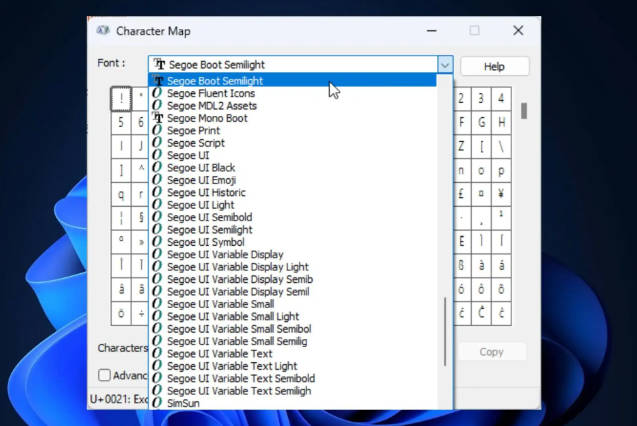Choose Segoe UI Historic font

(293, 192)
